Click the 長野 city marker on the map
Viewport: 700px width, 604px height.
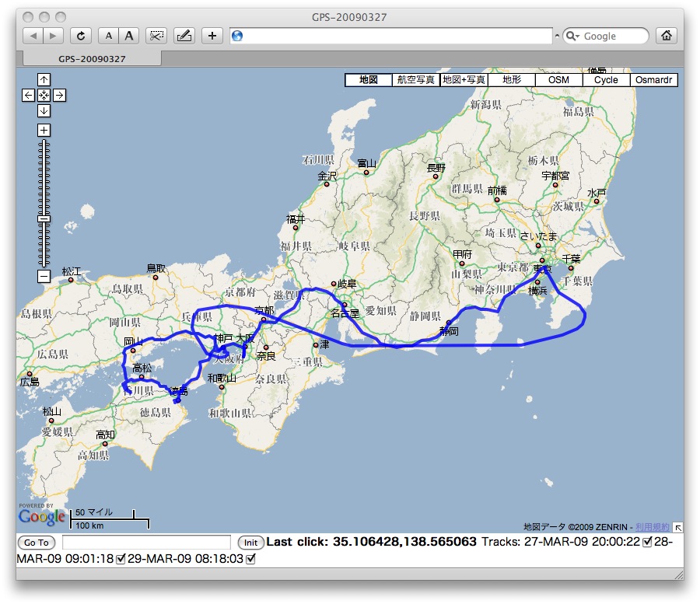point(436,176)
